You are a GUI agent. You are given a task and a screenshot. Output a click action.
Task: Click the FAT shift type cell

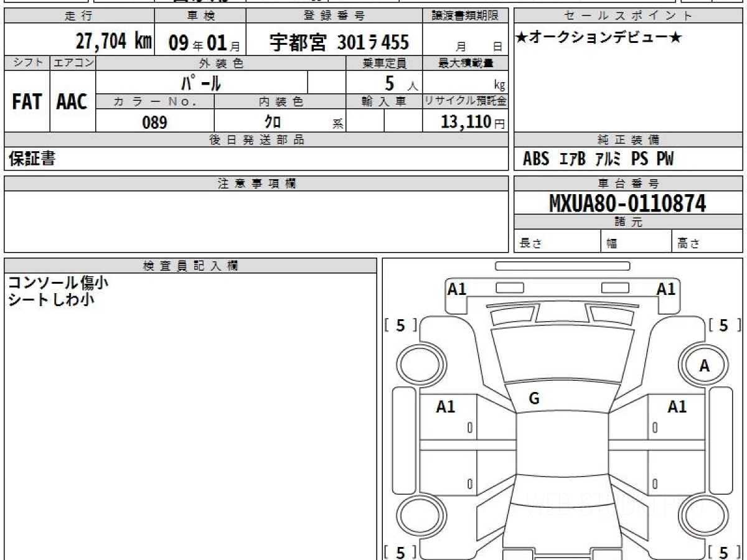pos(27,102)
